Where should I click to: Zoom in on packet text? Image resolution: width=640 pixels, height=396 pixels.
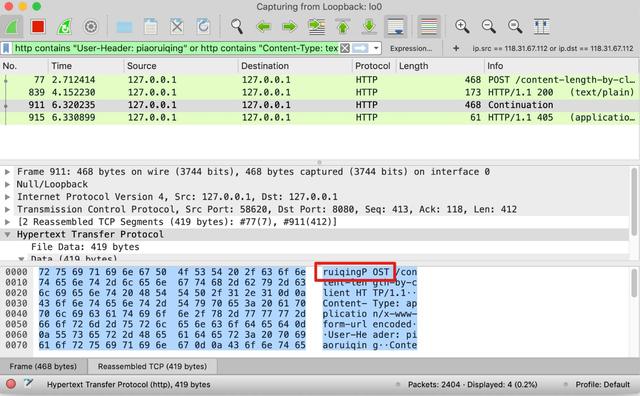pyautogui.click(x=462, y=27)
